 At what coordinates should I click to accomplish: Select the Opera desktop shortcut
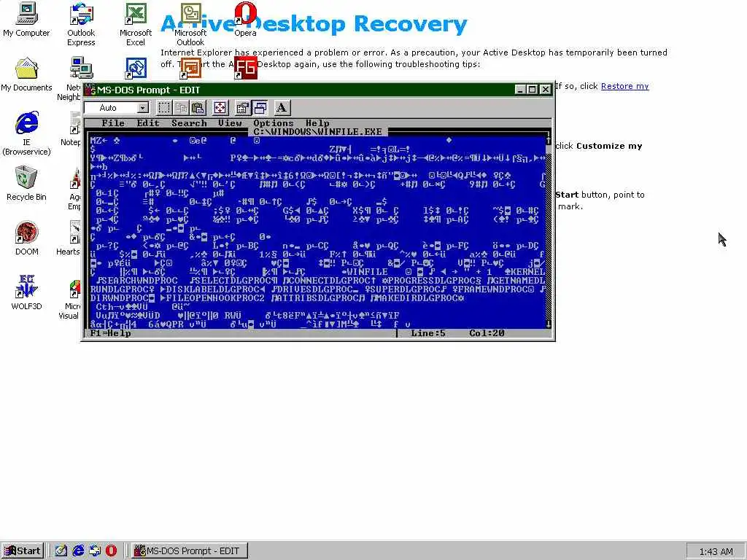coord(245,20)
